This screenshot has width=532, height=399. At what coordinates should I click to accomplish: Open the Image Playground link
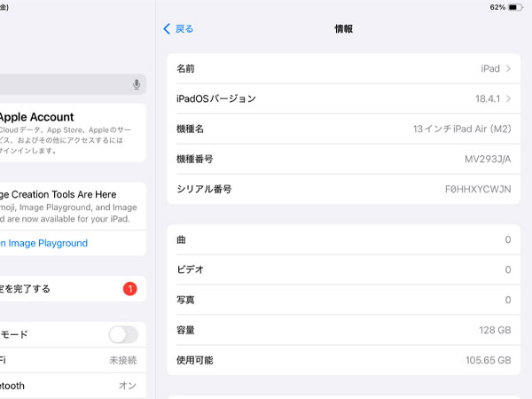(43, 243)
